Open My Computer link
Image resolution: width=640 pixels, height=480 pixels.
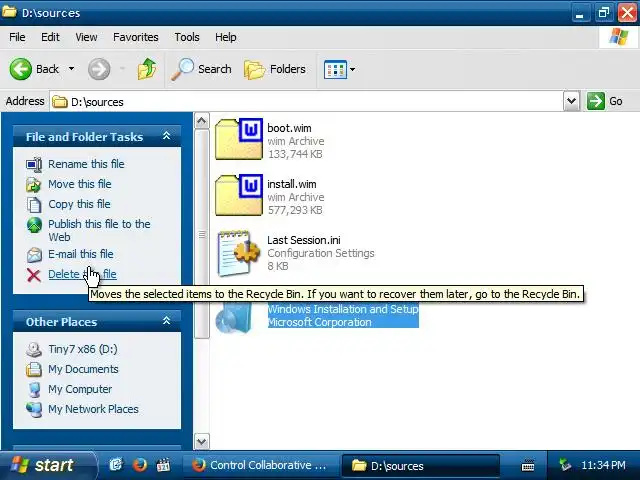[x=80, y=389]
